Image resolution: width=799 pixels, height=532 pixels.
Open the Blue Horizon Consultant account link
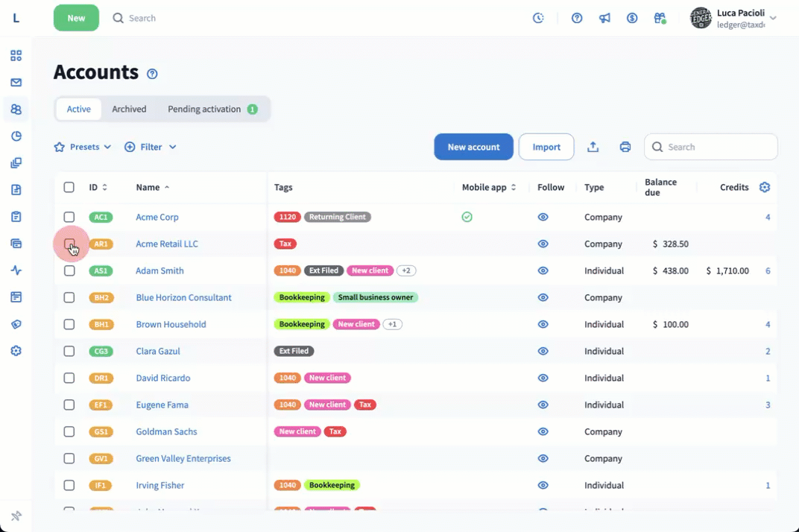click(x=183, y=297)
